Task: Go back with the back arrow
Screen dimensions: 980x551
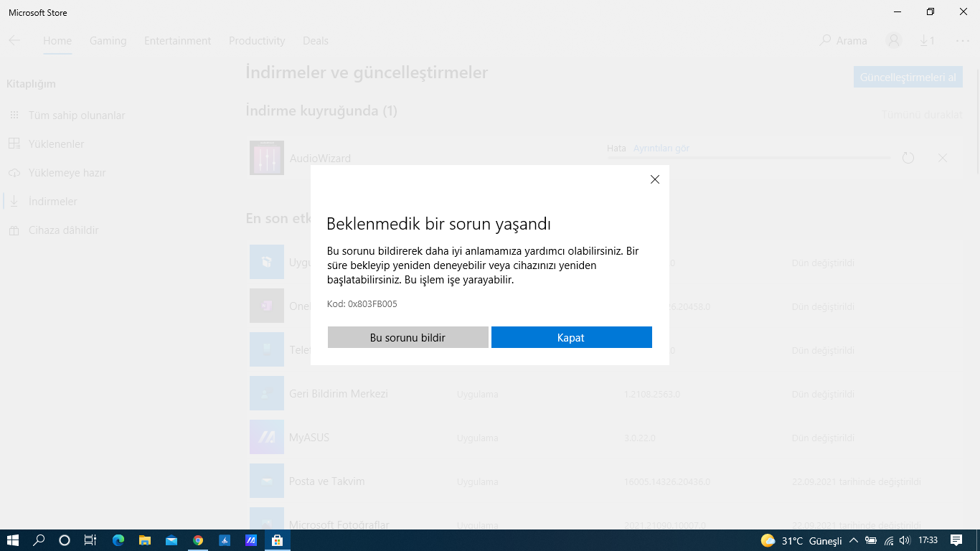Action: pyautogui.click(x=14, y=41)
